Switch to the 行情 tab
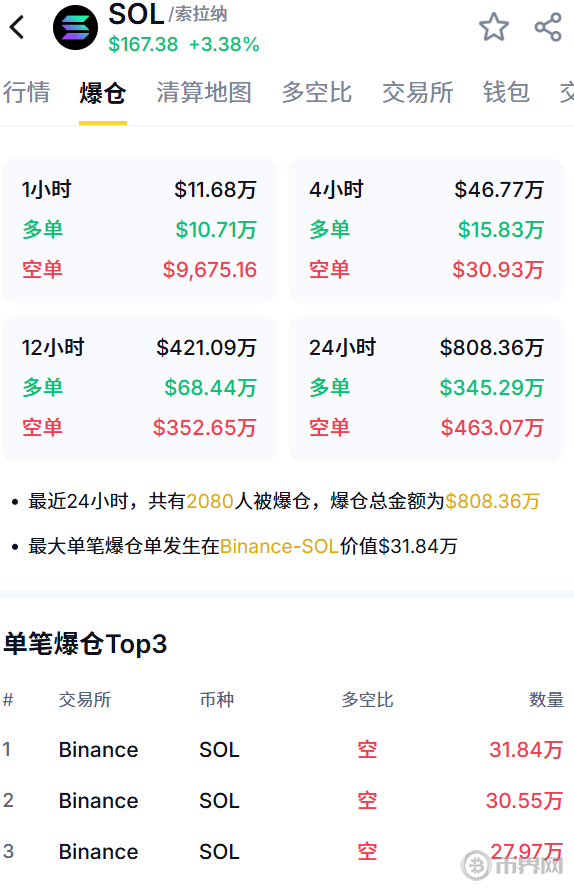 pos(27,92)
